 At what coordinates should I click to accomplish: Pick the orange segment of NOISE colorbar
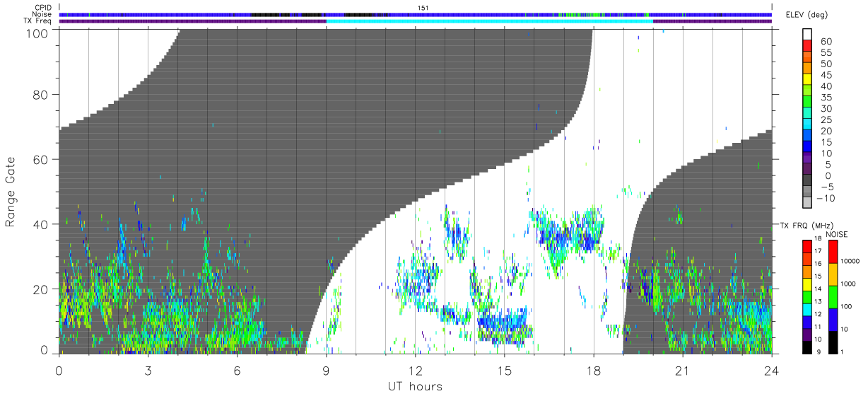(x=833, y=274)
